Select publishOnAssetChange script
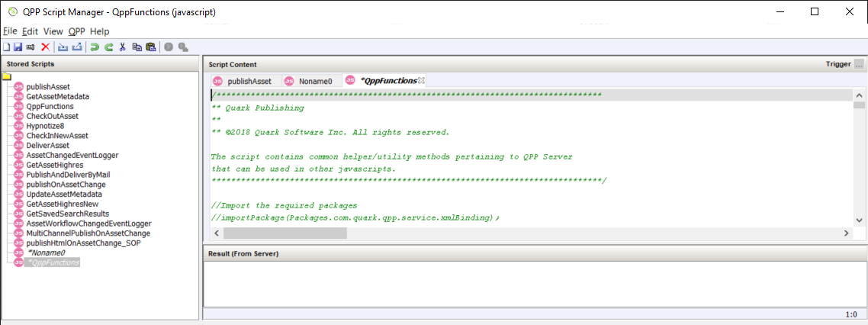This screenshot has height=325, width=868. [x=66, y=185]
